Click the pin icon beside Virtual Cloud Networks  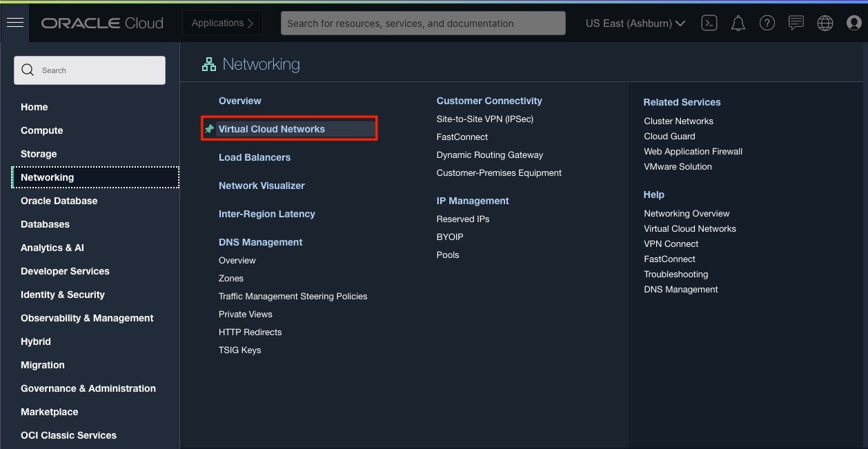[x=209, y=129]
